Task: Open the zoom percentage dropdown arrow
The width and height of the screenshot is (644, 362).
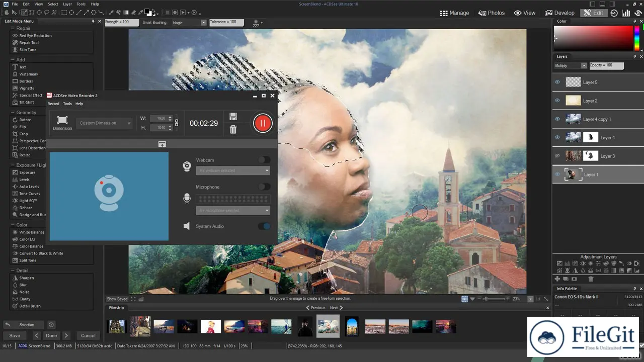Action: (530, 299)
